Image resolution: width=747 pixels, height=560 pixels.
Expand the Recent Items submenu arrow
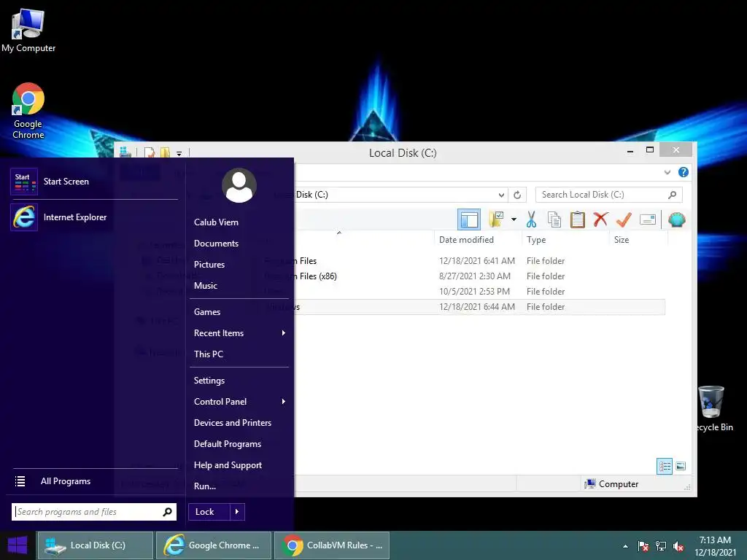pyautogui.click(x=284, y=332)
